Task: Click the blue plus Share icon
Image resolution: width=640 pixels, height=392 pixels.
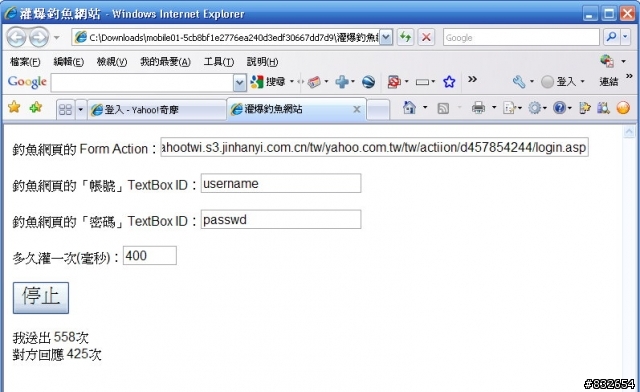Action: [x=342, y=82]
